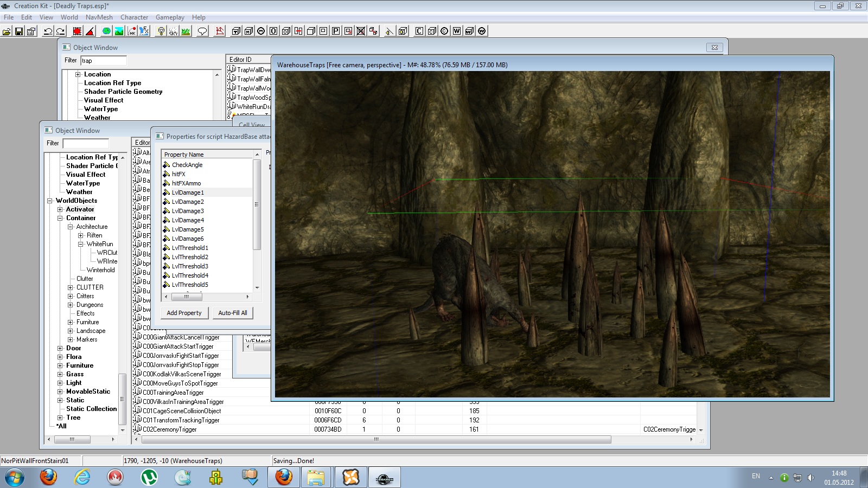Expand the Dungeons tree node
The image size is (868, 488).
coord(71,305)
